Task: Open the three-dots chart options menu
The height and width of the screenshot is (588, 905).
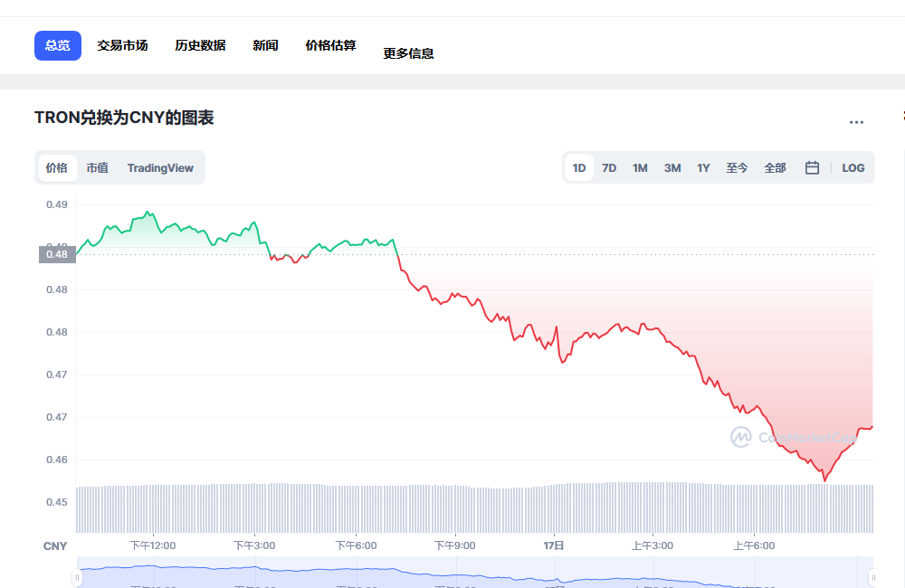Action: pyautogui.click(x=856, y=122)
